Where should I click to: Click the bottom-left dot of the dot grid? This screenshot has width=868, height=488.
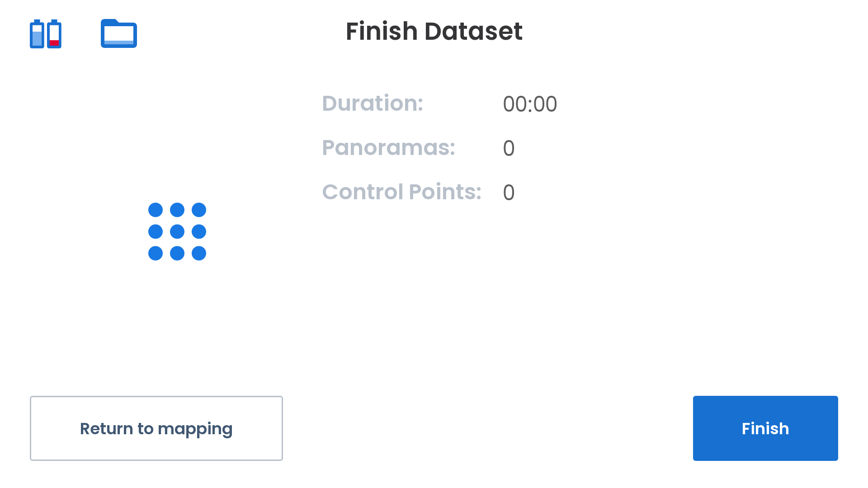(156, 253)
